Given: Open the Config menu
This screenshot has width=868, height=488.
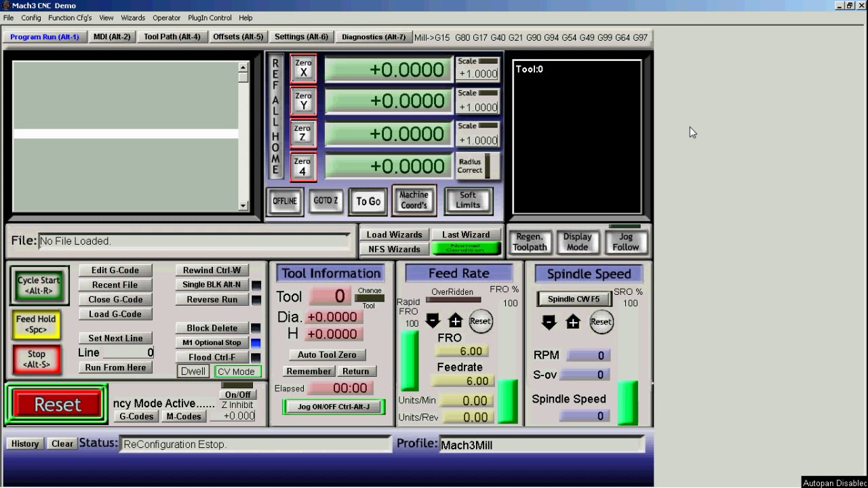Looking at the screenshot, I should point(31,18).
